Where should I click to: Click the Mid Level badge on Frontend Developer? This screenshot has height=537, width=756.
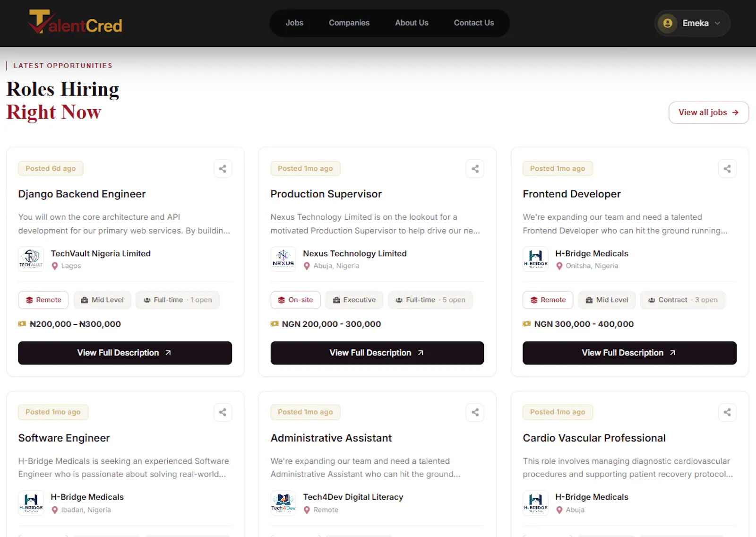(x=607, y=300)
